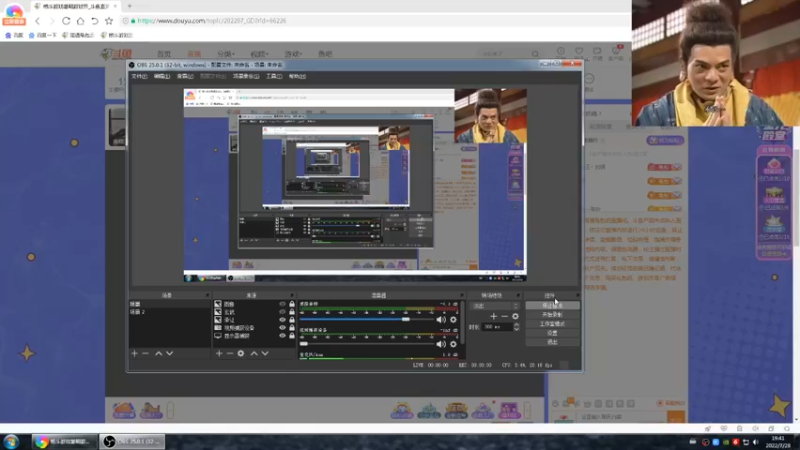Undock Sources panel via header icon
Screen dimensions: 800x450
pyautogui.click(x=292, y=295)
